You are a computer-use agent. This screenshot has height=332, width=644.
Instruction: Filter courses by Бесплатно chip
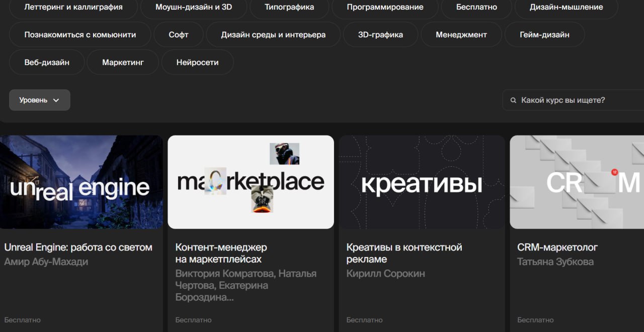pyautogui.click(x=476, y=8)
